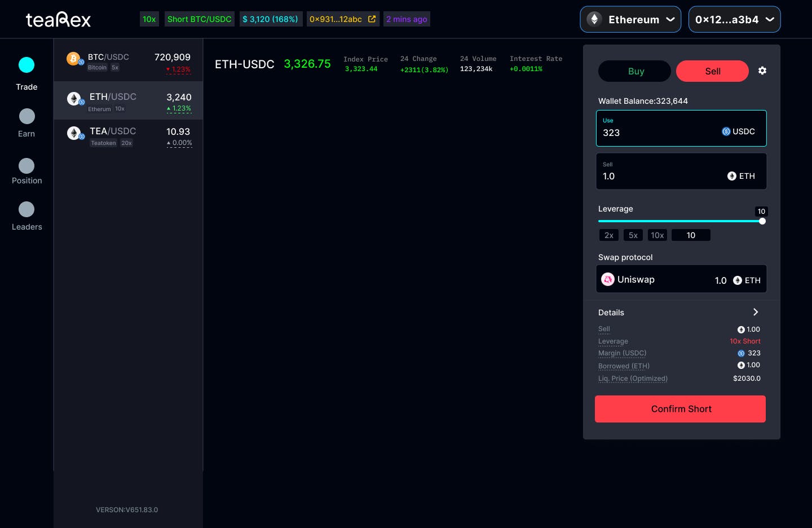Open external link icon beside 0x931...12abc

point(372,19)
